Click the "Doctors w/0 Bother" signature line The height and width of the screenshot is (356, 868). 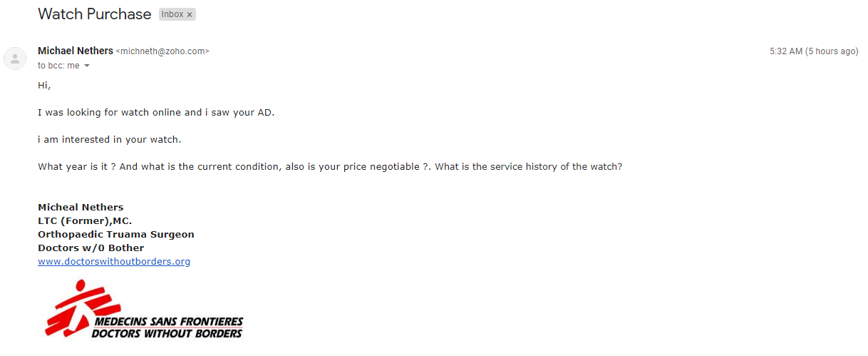(91, 248)
